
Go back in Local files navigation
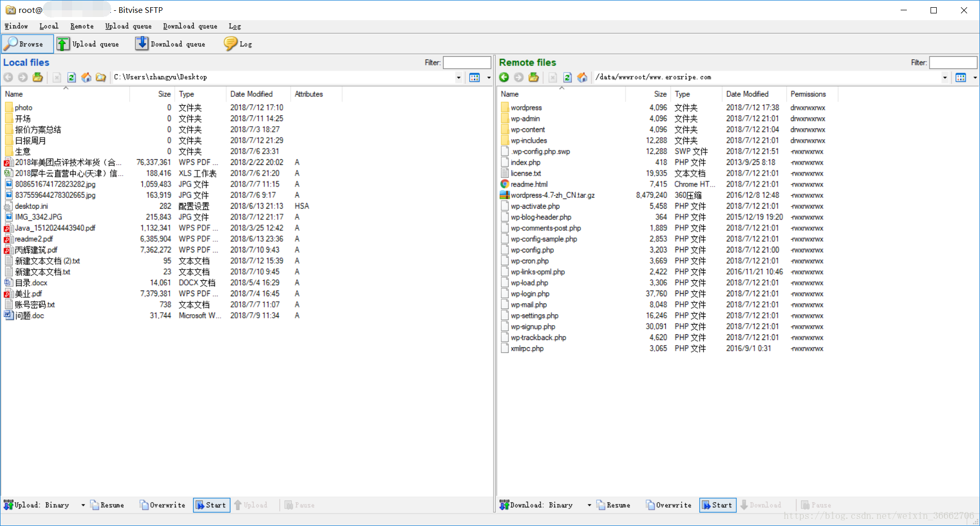(8, 77)
